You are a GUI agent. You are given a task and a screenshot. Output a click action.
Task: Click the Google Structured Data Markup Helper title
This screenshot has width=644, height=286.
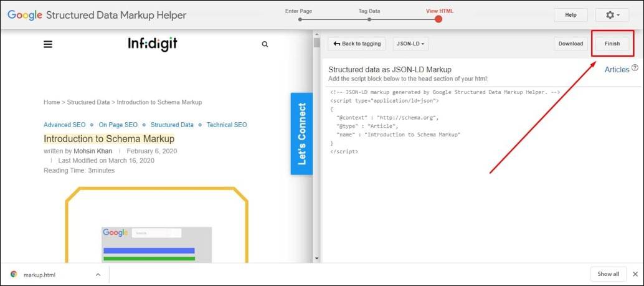pos(97,15)
